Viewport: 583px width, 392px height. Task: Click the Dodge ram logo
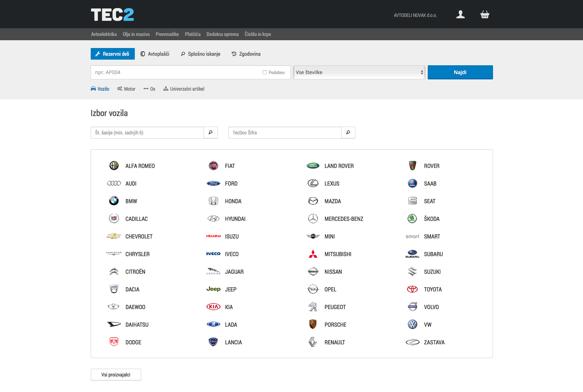point(114,342)
